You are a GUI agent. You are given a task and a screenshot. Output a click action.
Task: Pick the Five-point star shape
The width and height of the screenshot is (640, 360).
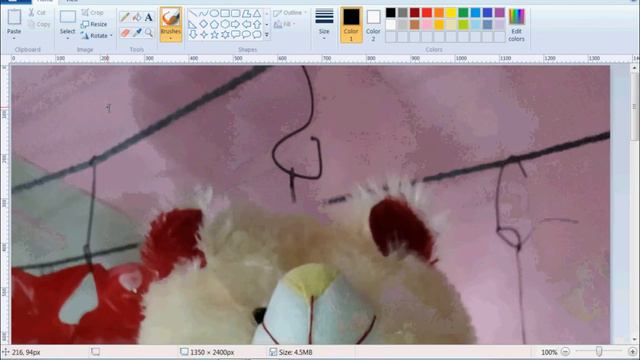tap(214, 35)
